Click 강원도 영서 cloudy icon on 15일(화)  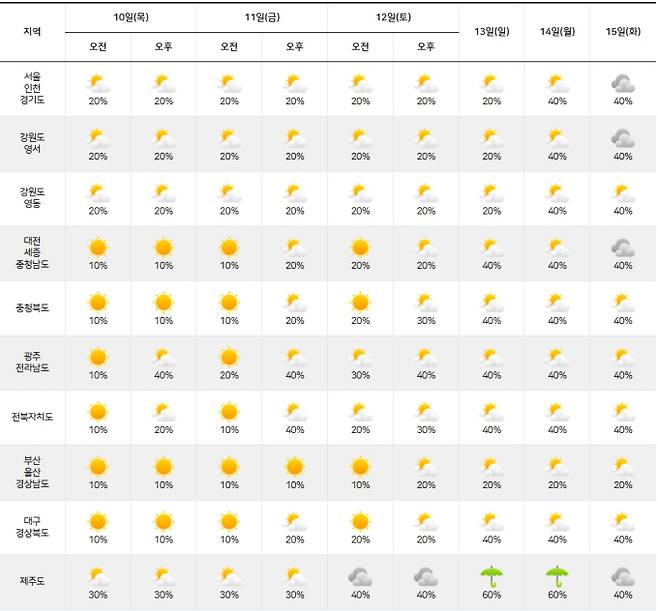623,139
